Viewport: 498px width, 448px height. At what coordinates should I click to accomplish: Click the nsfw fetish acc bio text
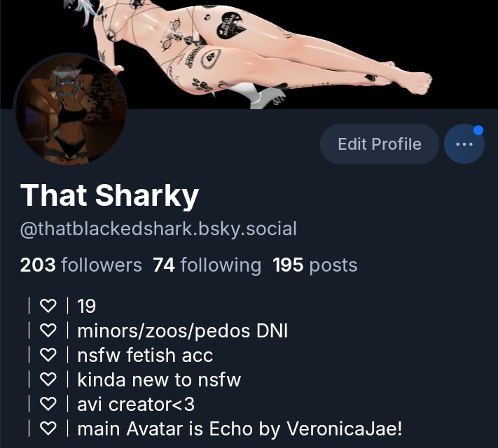coord(145,355)
